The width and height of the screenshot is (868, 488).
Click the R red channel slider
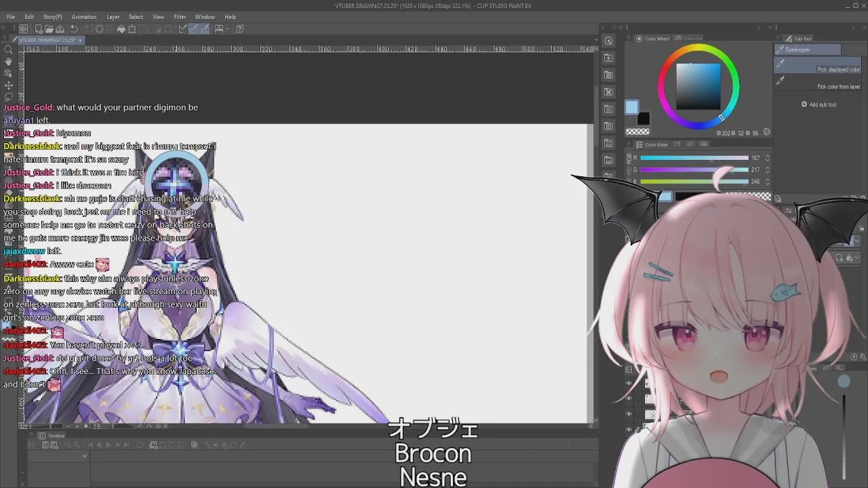694,158
